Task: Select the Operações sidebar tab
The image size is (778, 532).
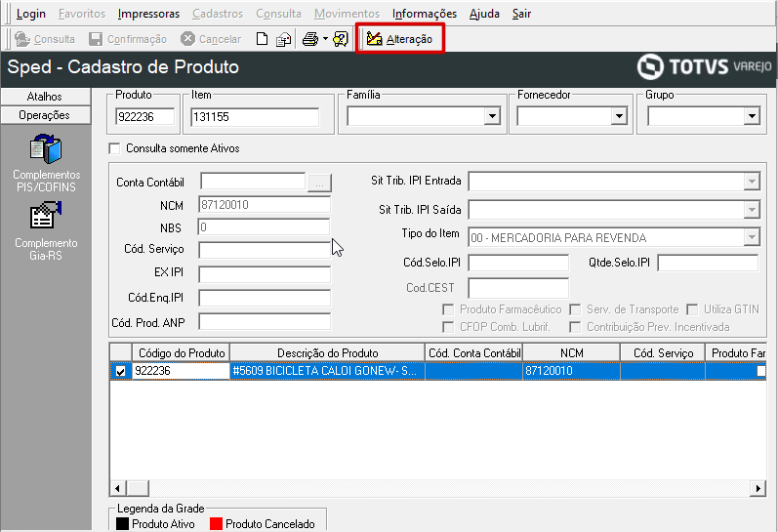Action: [46, 115]
